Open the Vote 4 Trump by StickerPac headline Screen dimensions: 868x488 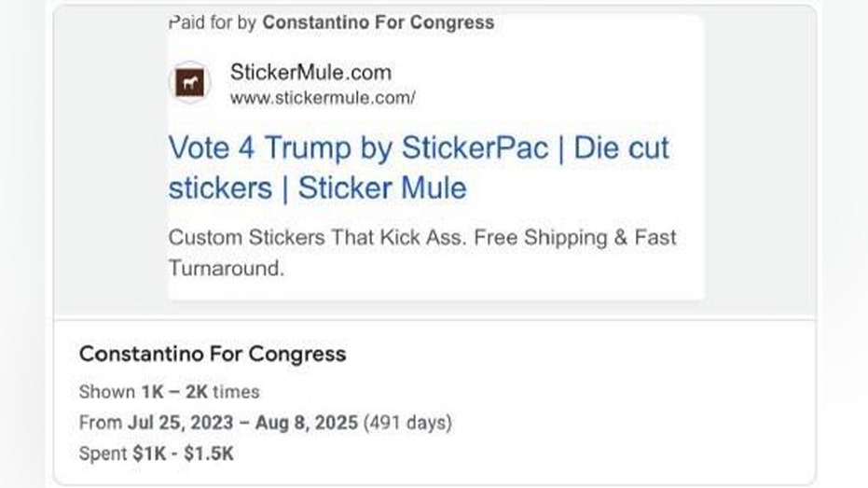point(357,147)
